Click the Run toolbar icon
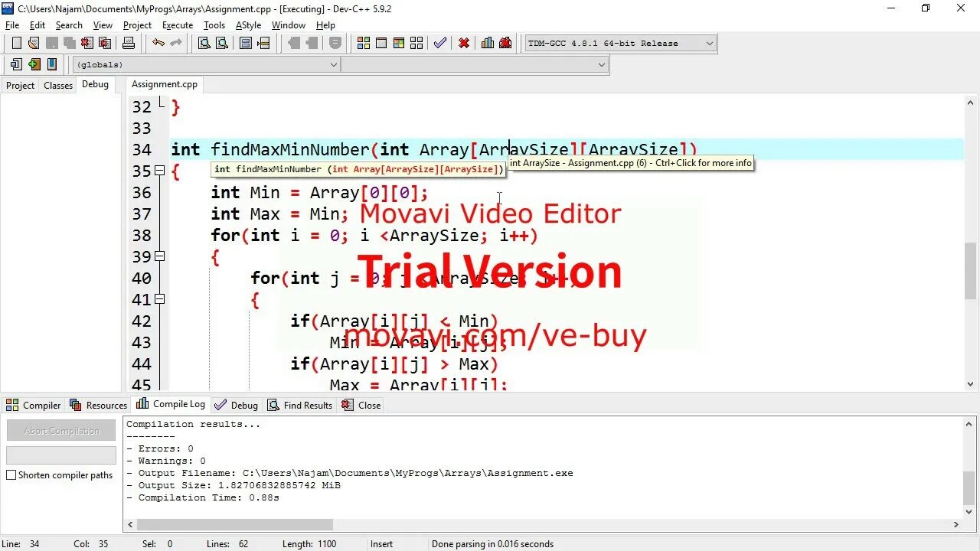Image resolution: width=980 pixels, height=551 pixels. click(381, 43)
